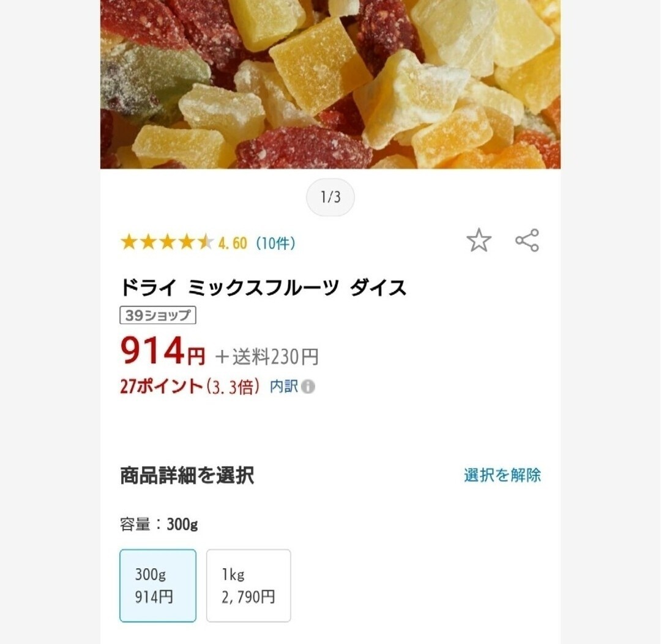This screenshot has height=644, width=661.
Task: Choose the 1kg 2,790円 size option
Action: click(248, 585)
